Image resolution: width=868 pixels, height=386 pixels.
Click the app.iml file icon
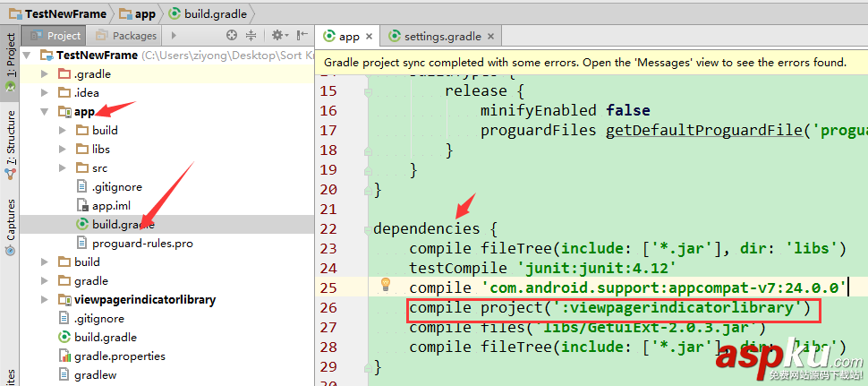pyautogui.click(x=82, y=205)
